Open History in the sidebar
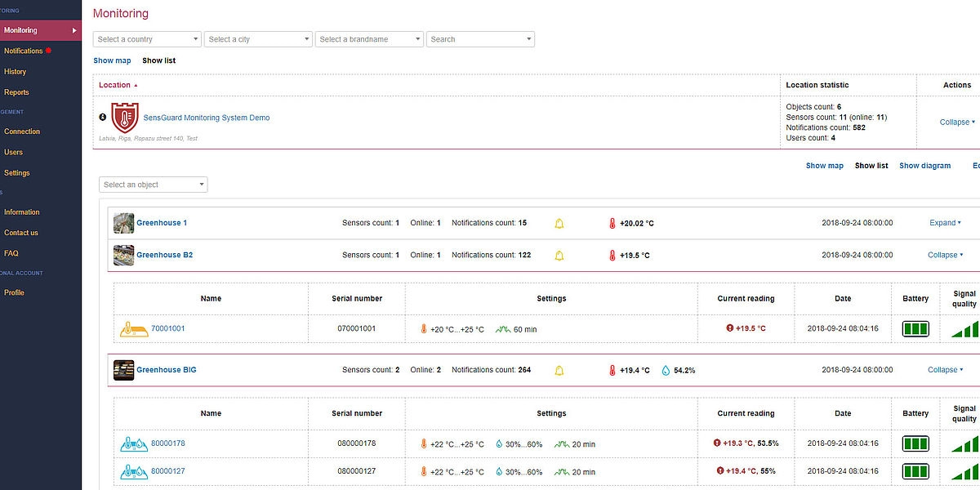 [16, 72]
